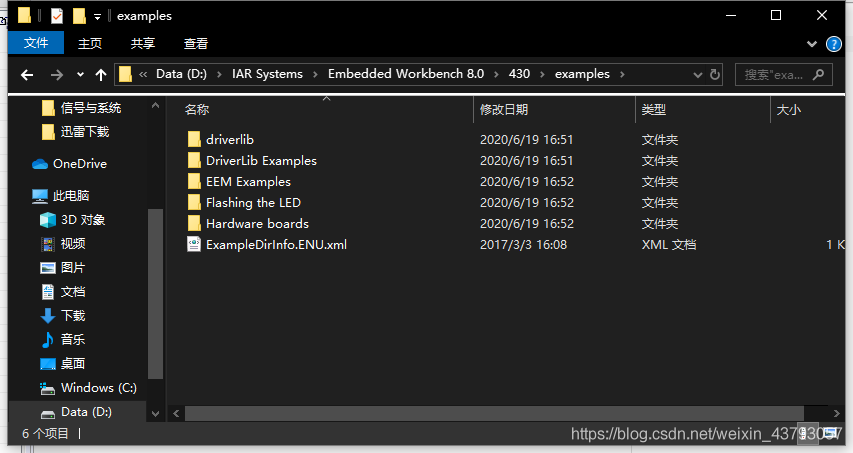
Task: Go forward with the forward arrow
Action: [57, 75]
